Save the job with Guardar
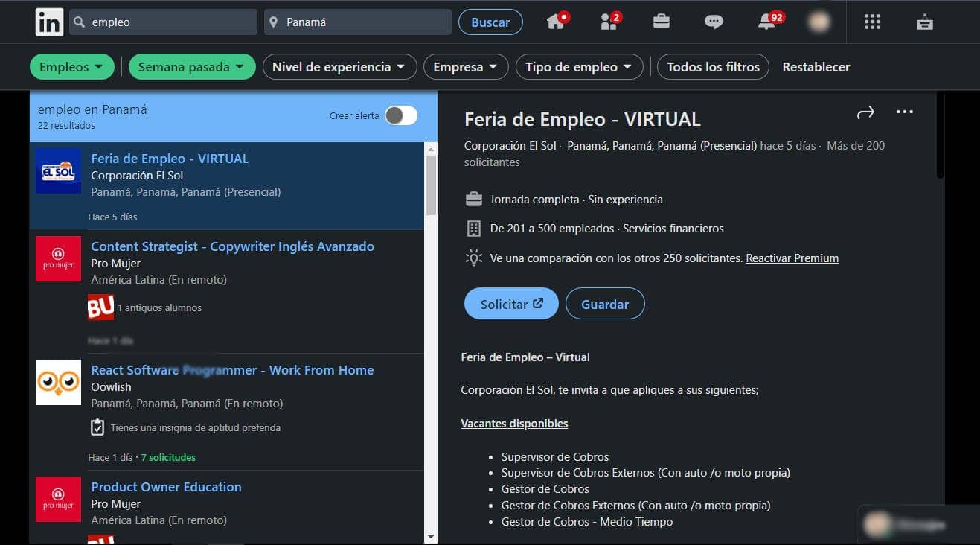980x545 pixels. pos(605,304)
